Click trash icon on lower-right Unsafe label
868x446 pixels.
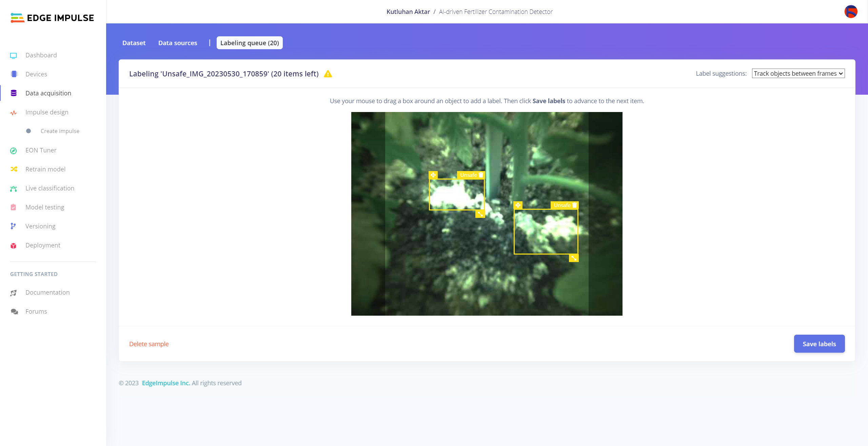pos(574,205)
